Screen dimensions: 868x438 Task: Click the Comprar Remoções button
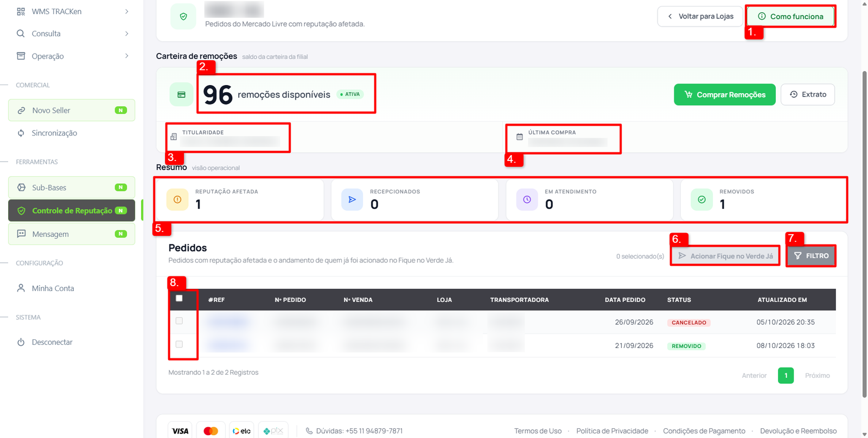(x=725, y=95)
